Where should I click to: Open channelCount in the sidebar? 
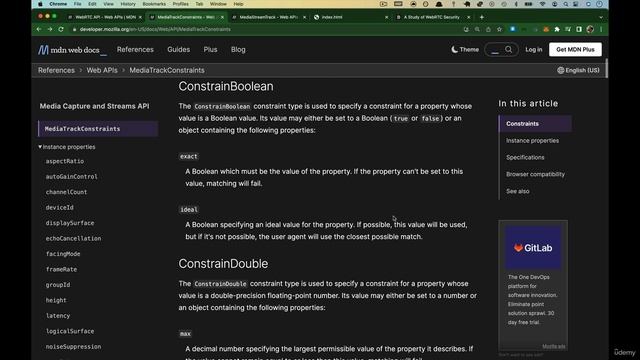pos(66,192)
